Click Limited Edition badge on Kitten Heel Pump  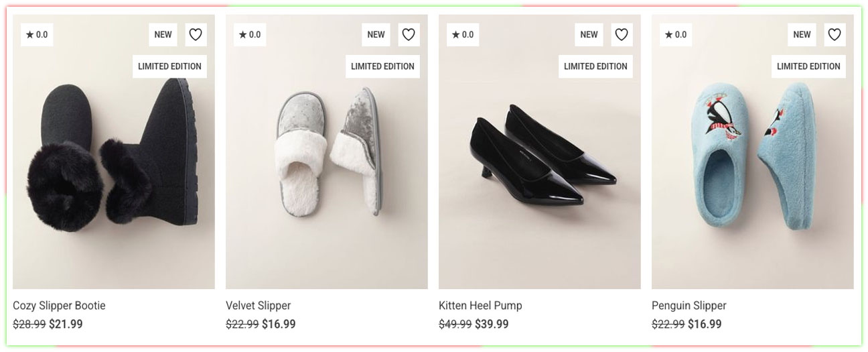pyautogui.click(x=595, y=66)
